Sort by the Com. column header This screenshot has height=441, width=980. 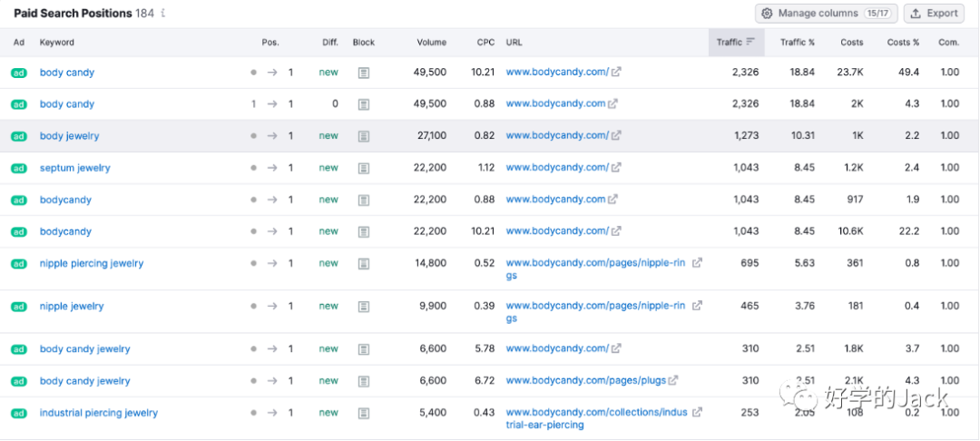pos(949,43)
